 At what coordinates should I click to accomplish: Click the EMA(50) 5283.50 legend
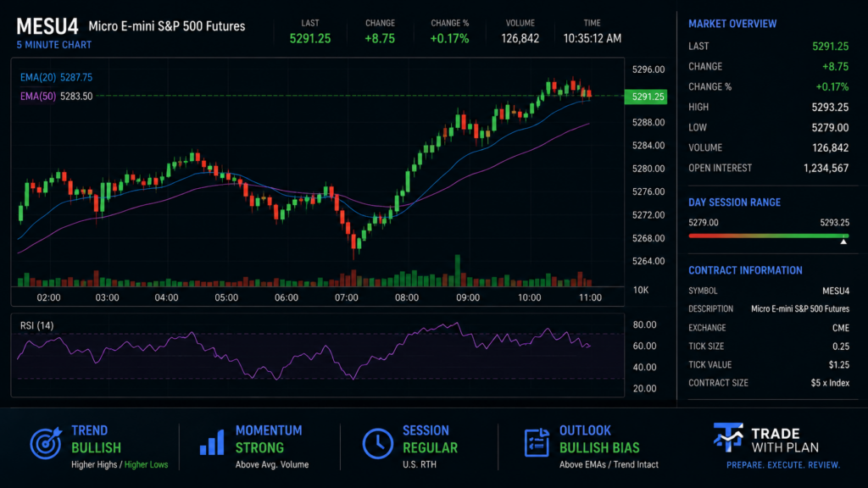pyautogui.click(x=57, y=97)
